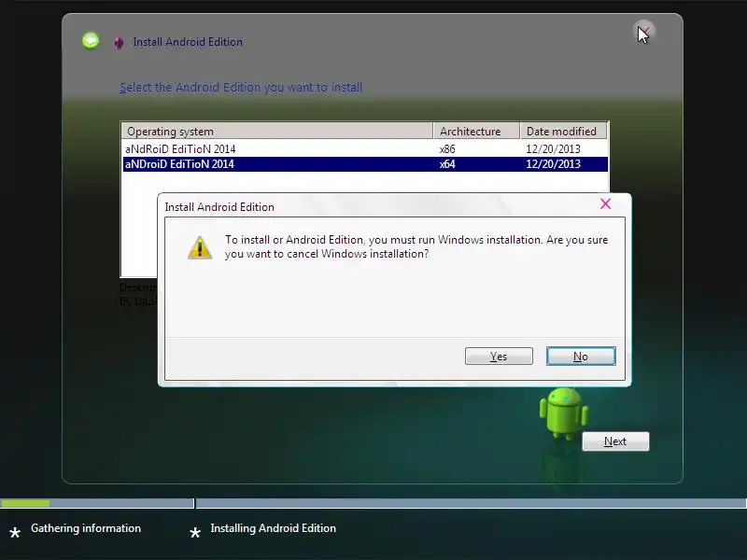Click the installer window title text
Image resolution: width=747 pixels, height=560 pixels.
pos(188,42)
